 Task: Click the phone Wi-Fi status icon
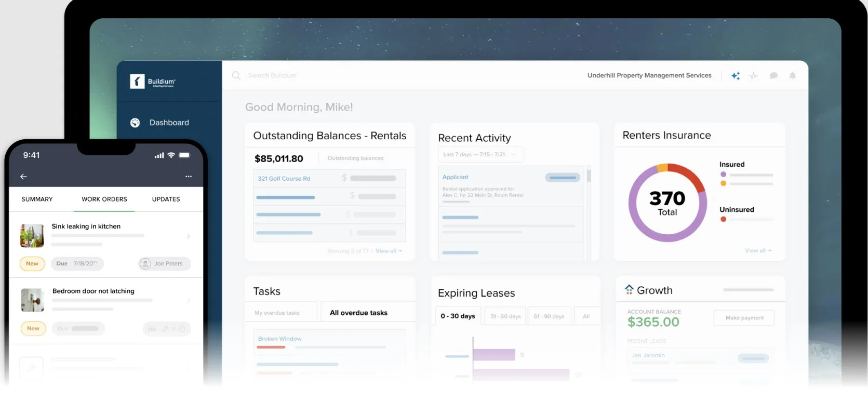(x=171, y=155)
